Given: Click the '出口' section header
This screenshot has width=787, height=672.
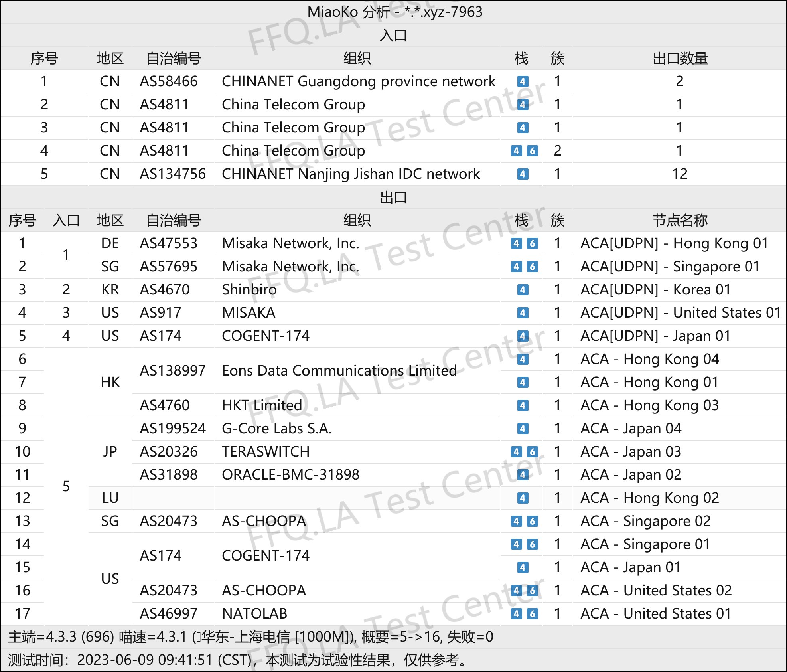Looking at the screenshot, I should pyautogui.click(x=393, y=197).
